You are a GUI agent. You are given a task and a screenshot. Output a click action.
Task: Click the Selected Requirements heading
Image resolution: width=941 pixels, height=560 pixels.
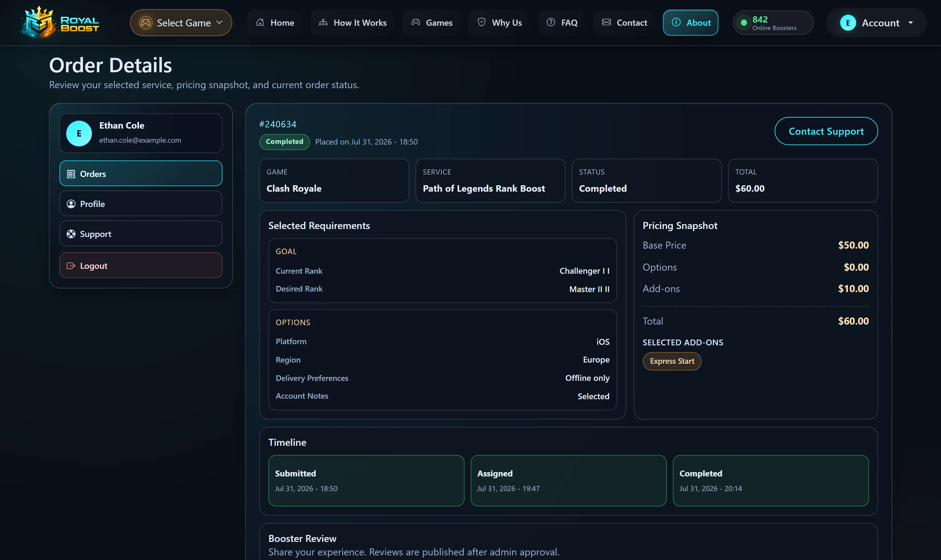319,226
